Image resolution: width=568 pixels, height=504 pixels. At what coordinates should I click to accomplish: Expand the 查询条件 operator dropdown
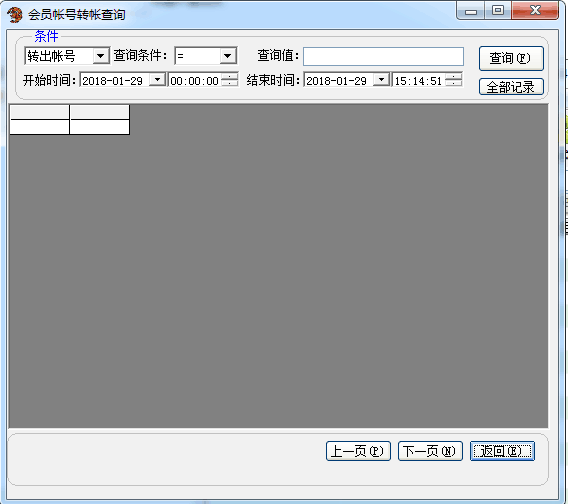point(227,56)
